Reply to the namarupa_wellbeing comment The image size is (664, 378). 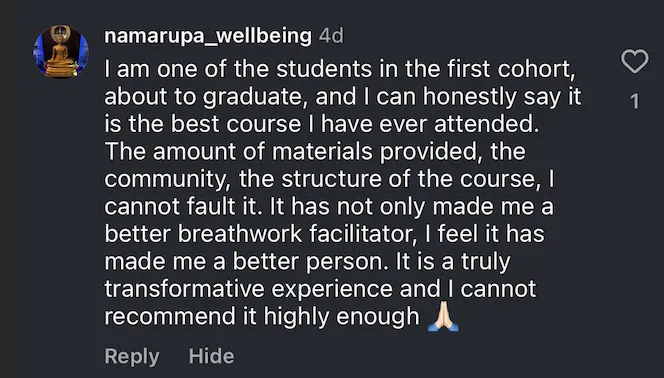(132, 356)
